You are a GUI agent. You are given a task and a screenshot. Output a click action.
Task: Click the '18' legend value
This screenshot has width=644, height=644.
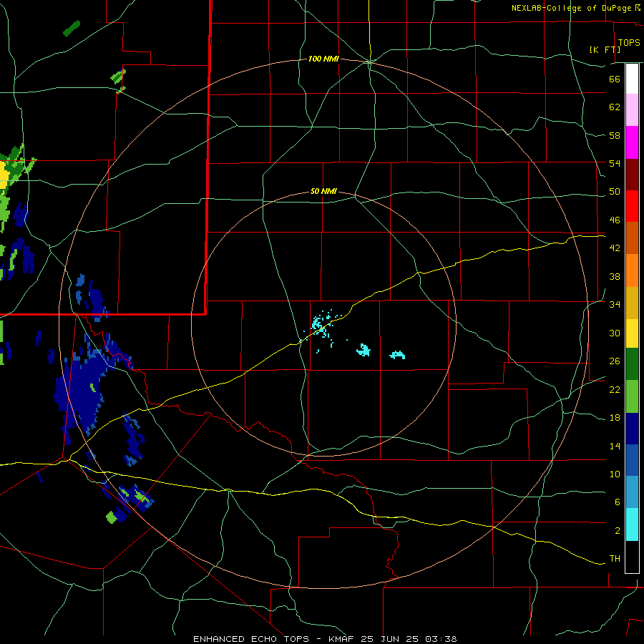(615, 418)
